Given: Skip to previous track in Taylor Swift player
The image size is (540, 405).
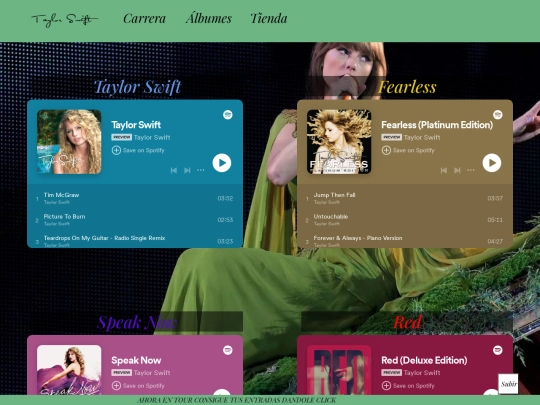Looking at the screenshot, I should (174, 170).
